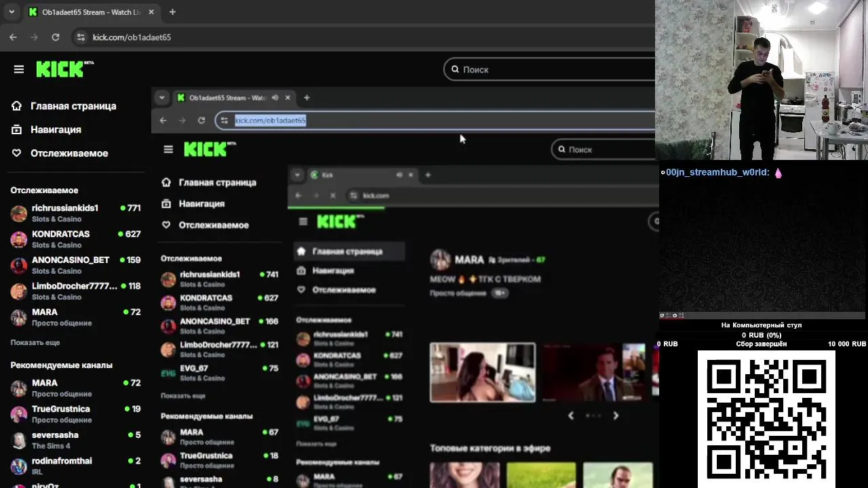Click richrussiankids1 avatar in outermost sidebar
868x488 pixels.
click(19, 213)
